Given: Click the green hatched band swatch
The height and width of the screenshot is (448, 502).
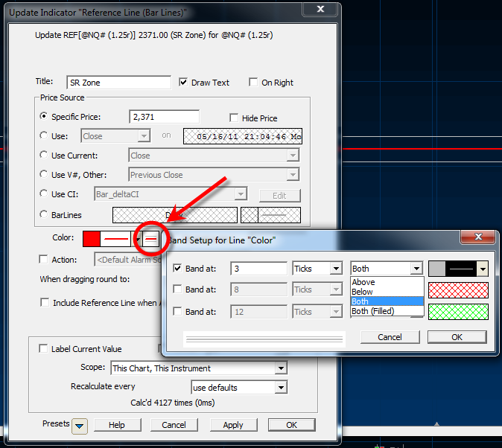Looking at the screenshot, I should (458, 312).
